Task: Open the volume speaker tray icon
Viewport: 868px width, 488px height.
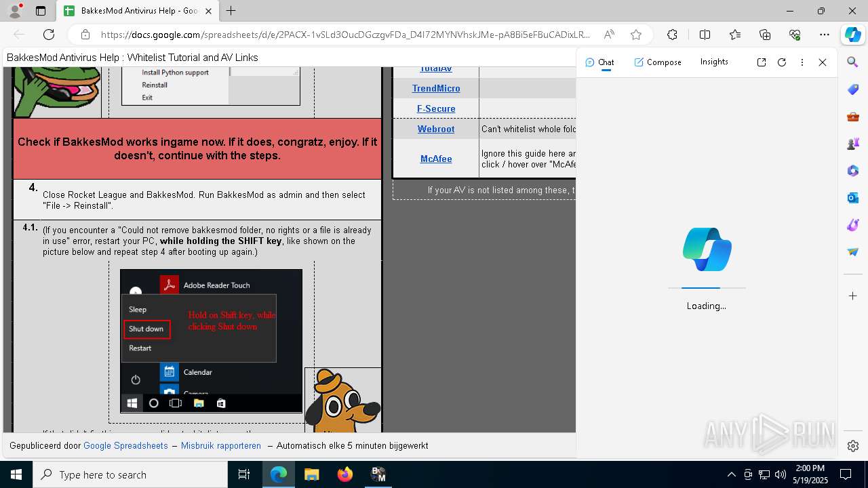Action: [x=781, y=474]
